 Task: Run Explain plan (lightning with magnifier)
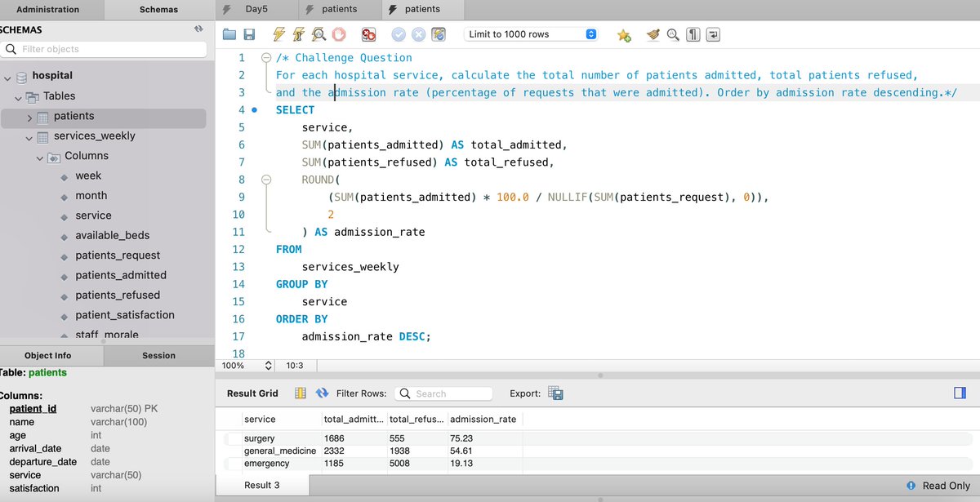(x=318, y=34)
